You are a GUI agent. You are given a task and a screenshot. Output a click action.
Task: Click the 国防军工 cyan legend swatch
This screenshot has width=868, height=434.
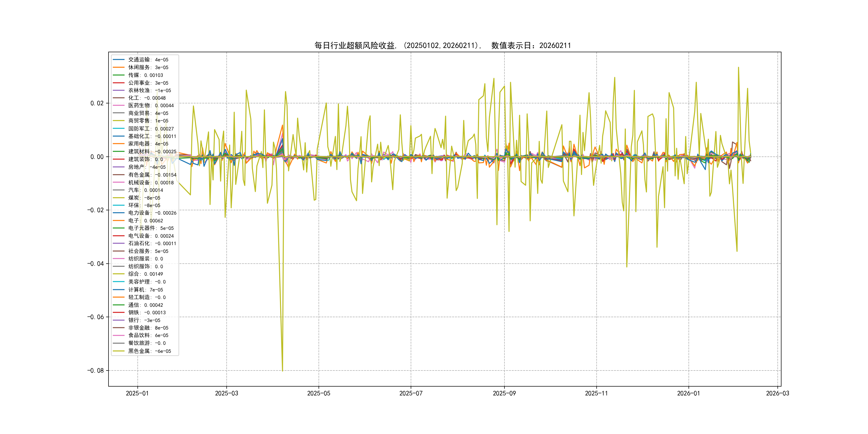[118, 129]
